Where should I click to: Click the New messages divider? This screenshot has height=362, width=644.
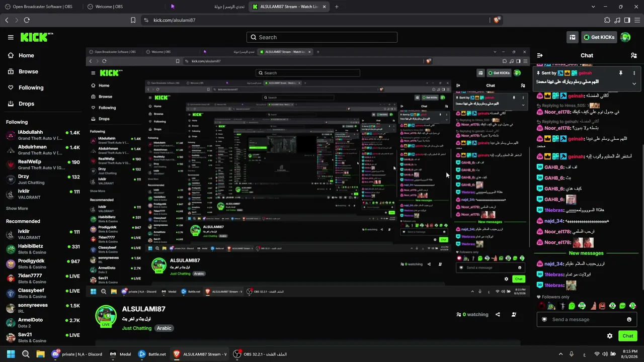click(x=586, y=253)
